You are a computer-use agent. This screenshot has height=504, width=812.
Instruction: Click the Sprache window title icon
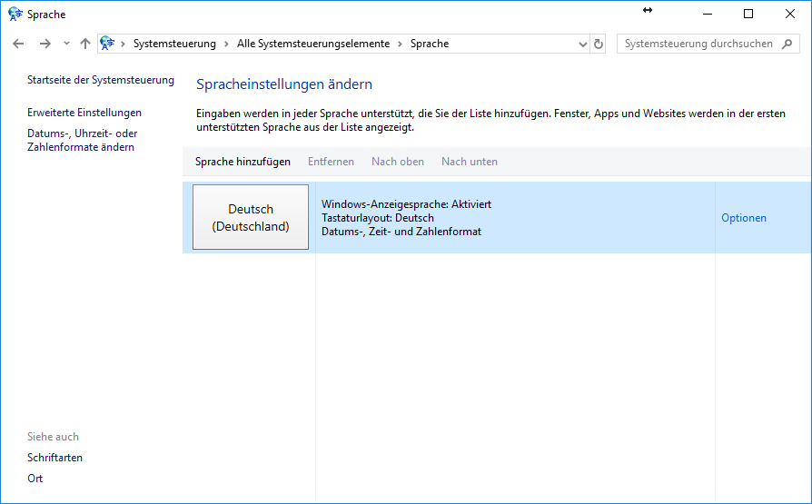tap(15, 14)
